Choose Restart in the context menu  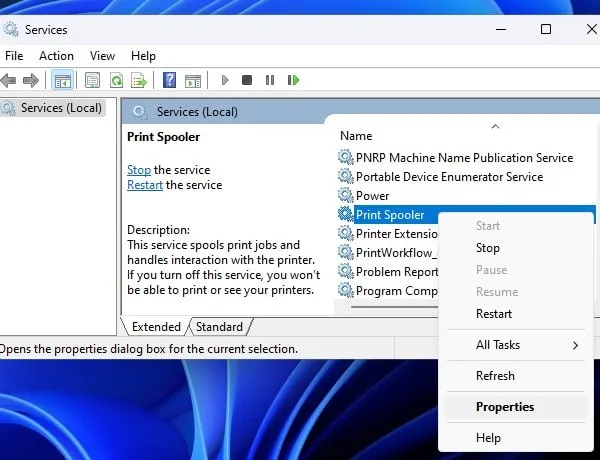tap(515, 314)
